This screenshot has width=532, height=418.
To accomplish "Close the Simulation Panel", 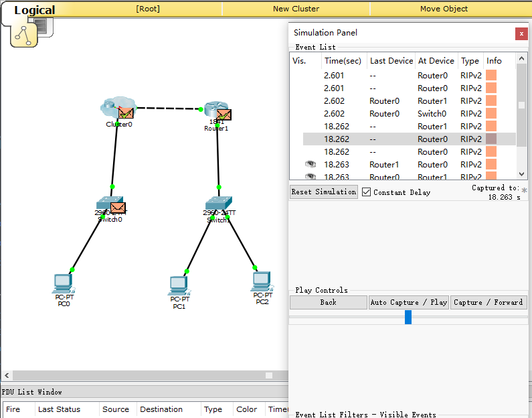I will [x=521, y=33].
